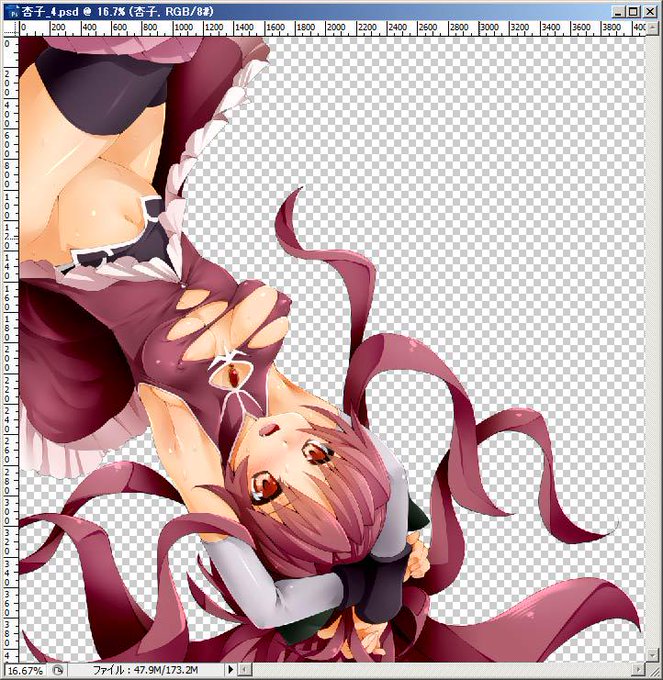
Task: Click the 3000 mark on horizontal ruler
Action: [489, 27]
